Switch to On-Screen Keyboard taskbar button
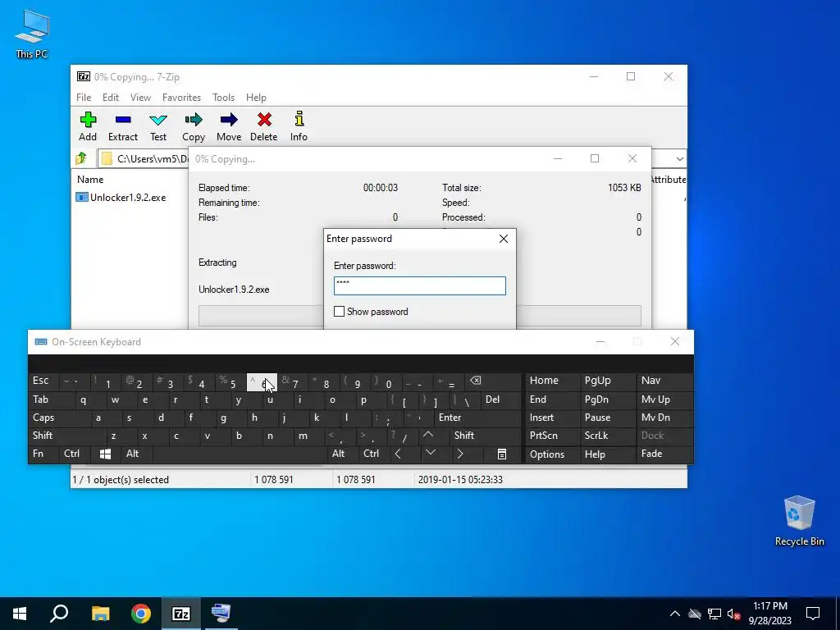The height and width of the screenshot is (630, 840). pyautogui.click(x=221, y=614)
